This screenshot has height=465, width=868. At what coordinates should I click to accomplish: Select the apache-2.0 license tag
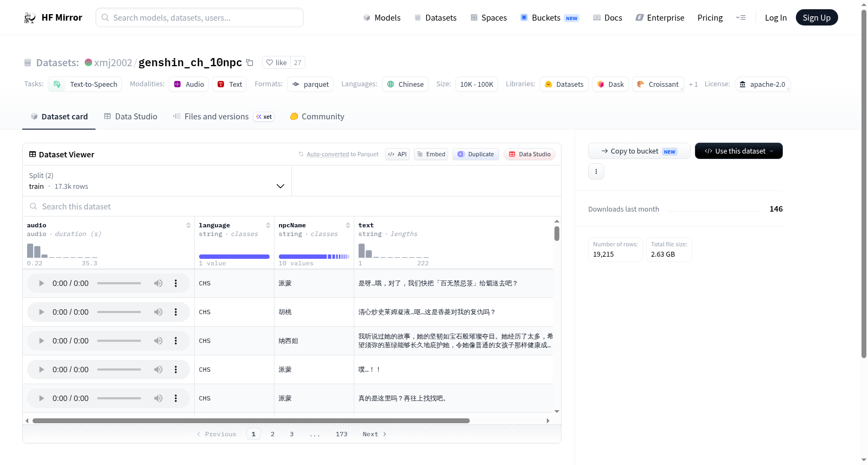click(762, 85)
